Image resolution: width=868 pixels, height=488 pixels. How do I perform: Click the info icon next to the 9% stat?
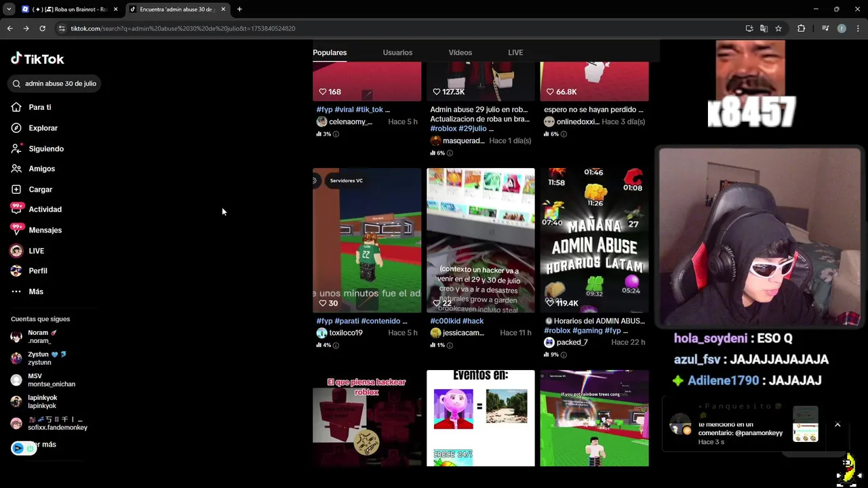coord(564,354)
